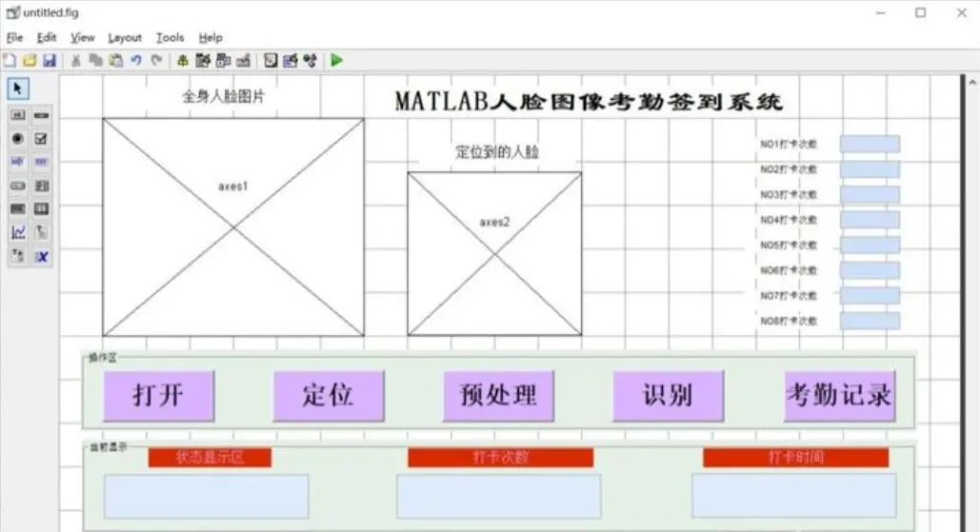Choose the Radio Button palette tool
The height and width of the screenshot is (532, 980).
(x=18, y=139)
